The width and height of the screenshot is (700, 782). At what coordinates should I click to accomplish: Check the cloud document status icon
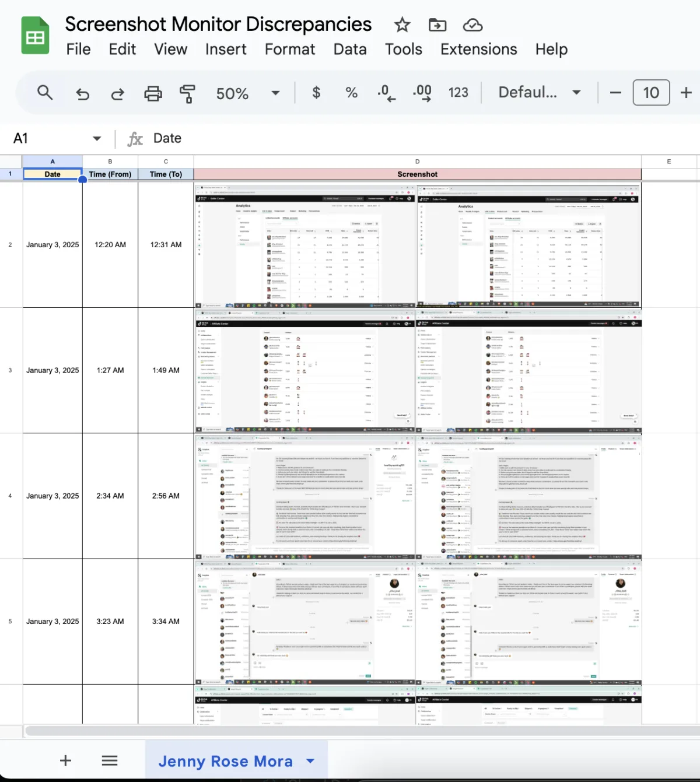473,25
